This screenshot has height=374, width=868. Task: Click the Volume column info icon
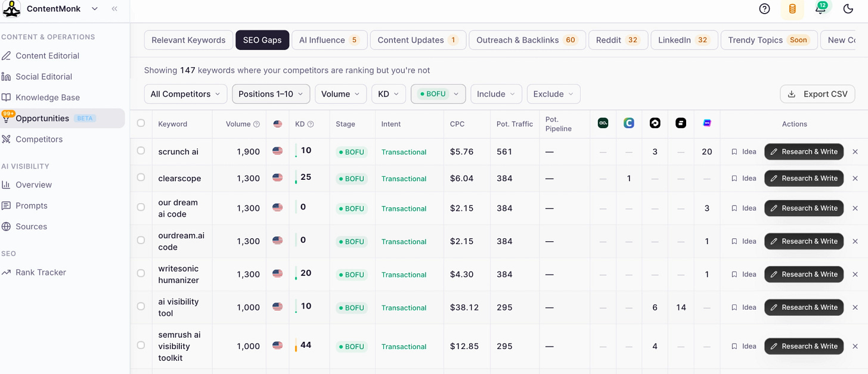point(256,124)
